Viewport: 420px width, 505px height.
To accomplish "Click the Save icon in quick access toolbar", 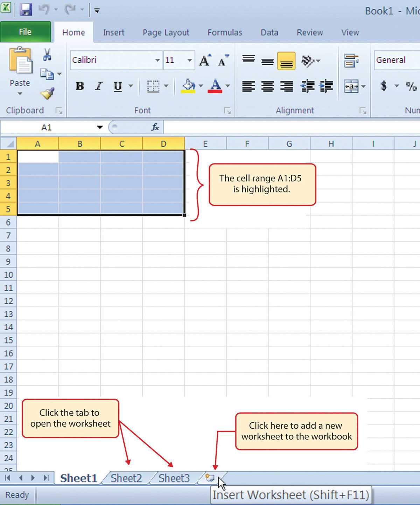I will click(x=26, y=10).
